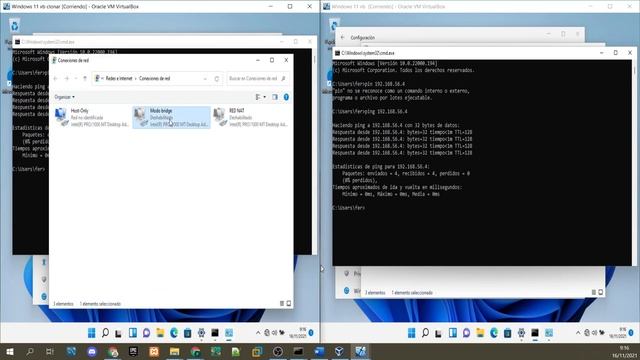Image resolution: width=640 pixels, height=360 pixels.
Task: Open Discord from host taskbar
Action: coord(92,351)
